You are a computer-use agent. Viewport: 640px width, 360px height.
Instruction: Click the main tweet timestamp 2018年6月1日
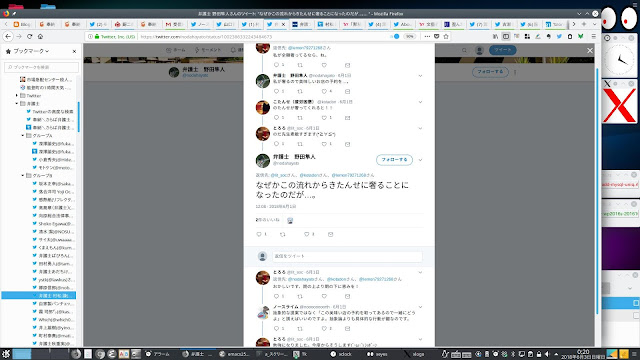(276, 207)
